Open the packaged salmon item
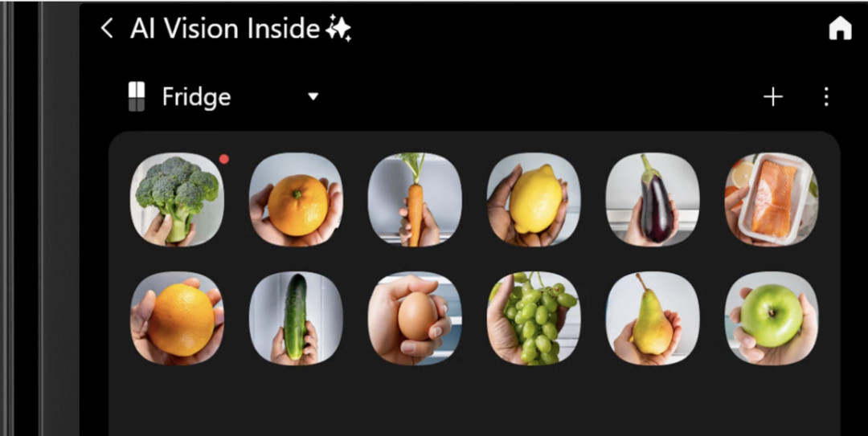The height and width of the screenshot is (436, 868). [772, 200]
